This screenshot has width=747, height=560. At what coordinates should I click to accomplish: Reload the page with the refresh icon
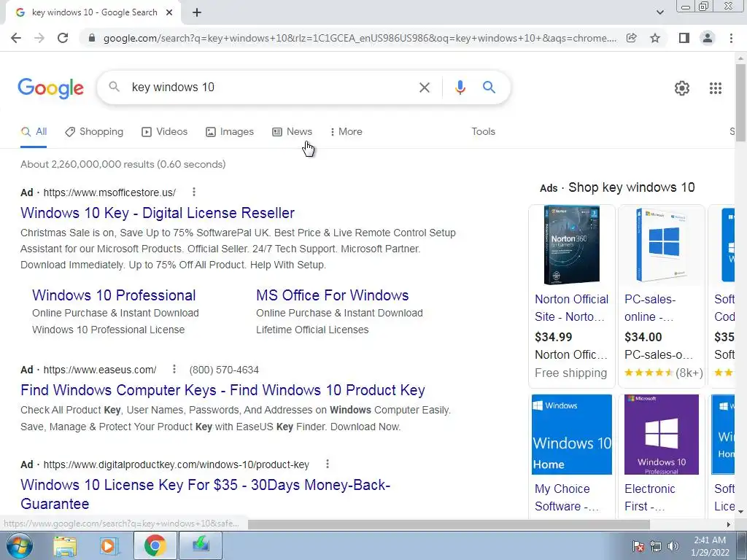coord(63,38)
